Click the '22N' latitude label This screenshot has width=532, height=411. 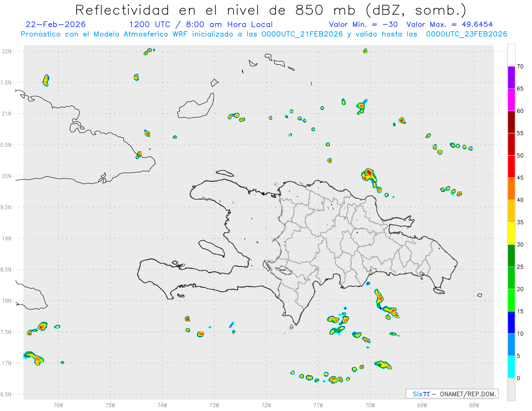pyautogui.click(x=7, y=51)
